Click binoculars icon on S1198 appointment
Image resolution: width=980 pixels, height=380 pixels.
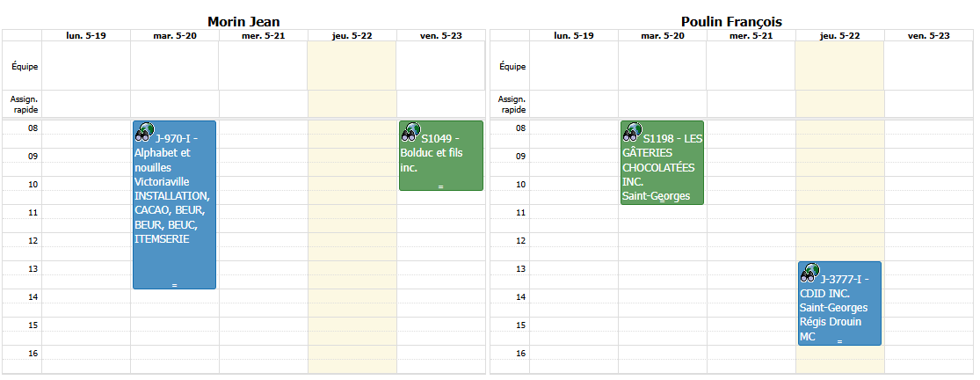pos(633,131)
